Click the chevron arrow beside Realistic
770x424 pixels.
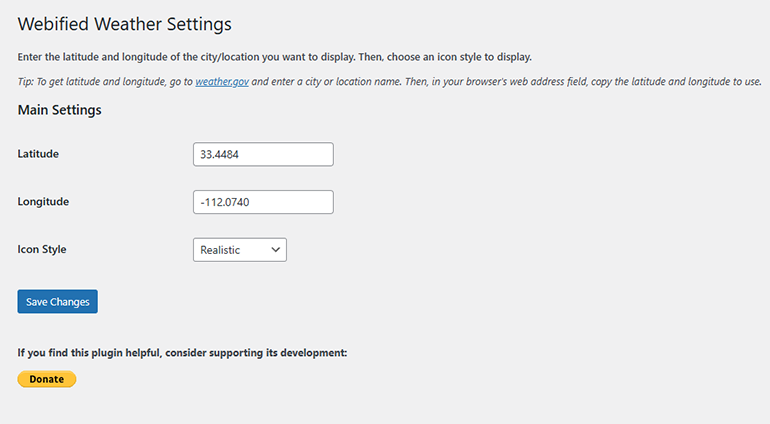pos(275,250)
